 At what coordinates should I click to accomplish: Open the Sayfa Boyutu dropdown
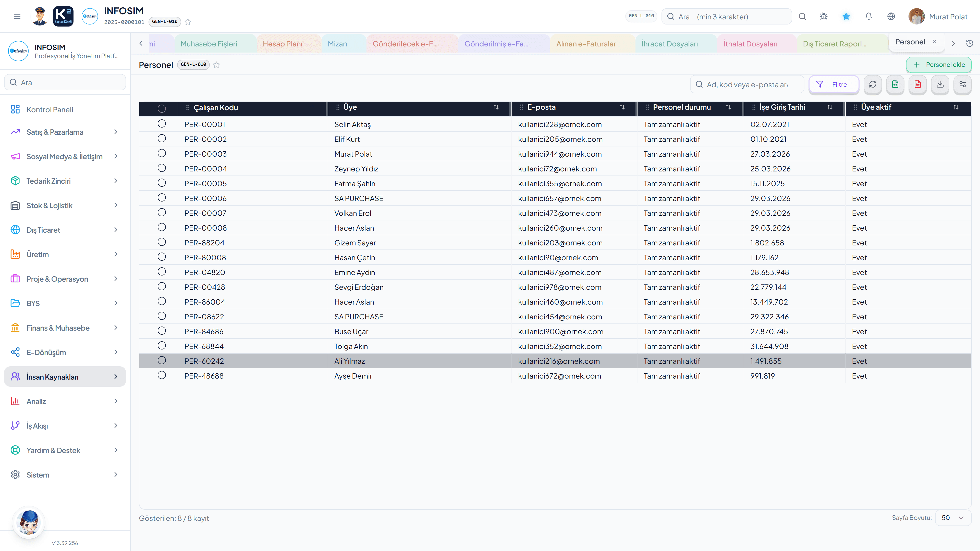click(953, 518)
